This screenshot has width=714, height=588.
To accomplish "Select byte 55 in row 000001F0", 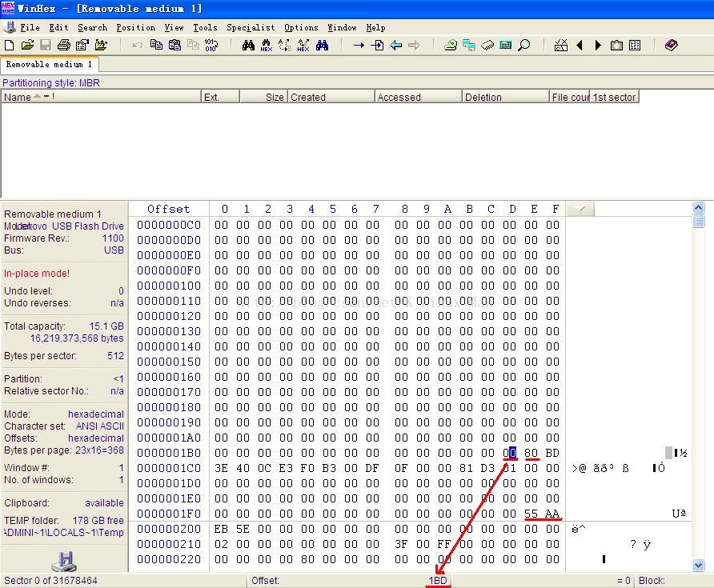I will [531, 514].
